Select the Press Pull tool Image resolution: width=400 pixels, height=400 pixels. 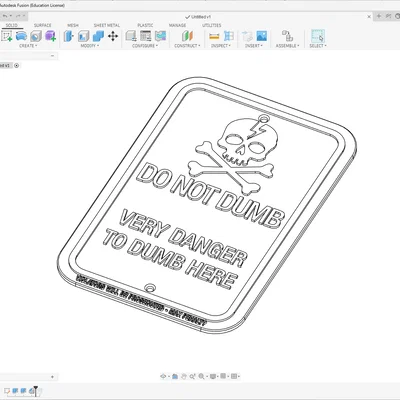pos(69,36)
